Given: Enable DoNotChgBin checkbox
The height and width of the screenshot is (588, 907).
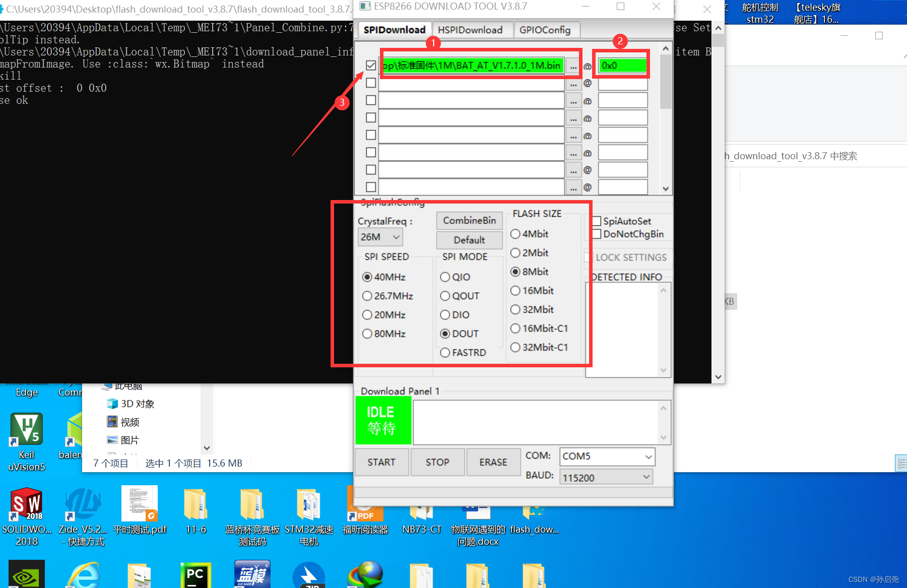Looking at the screenshot, I should tap(597, 234).
